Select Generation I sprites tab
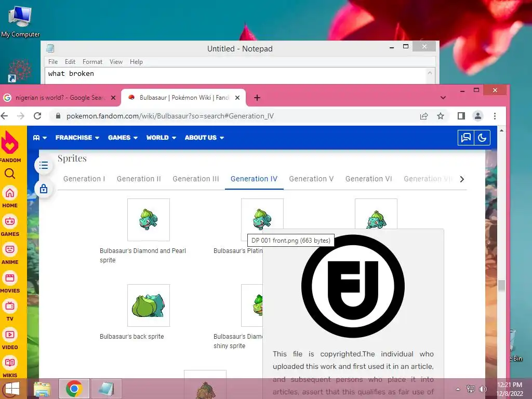532x399 pixels. [x=84, y=179]
